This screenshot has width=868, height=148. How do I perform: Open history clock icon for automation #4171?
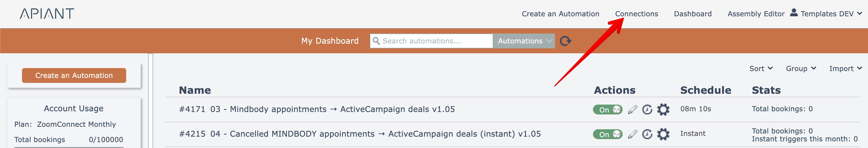[x=647, y=109]
